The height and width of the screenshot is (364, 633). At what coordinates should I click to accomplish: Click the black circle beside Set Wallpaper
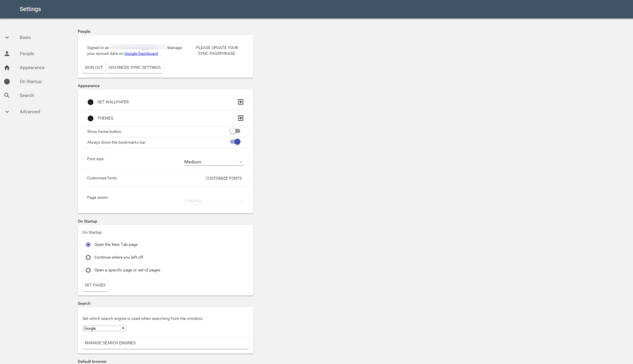(x=91, y=102)
